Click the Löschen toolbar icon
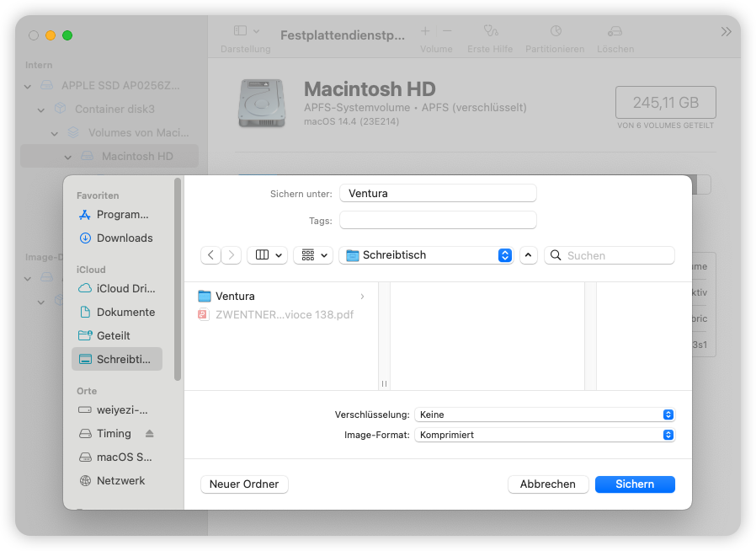 (615, 31)
